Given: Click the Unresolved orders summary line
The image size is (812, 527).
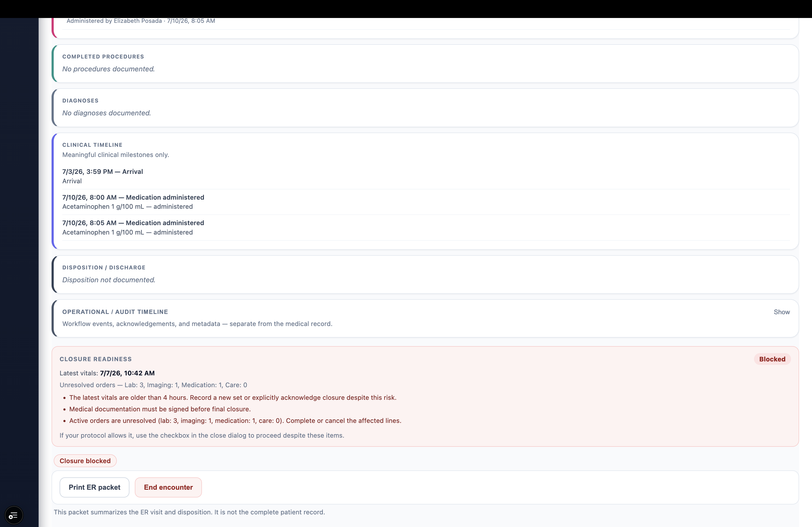Looking at the screenshot, I should 153,385.
